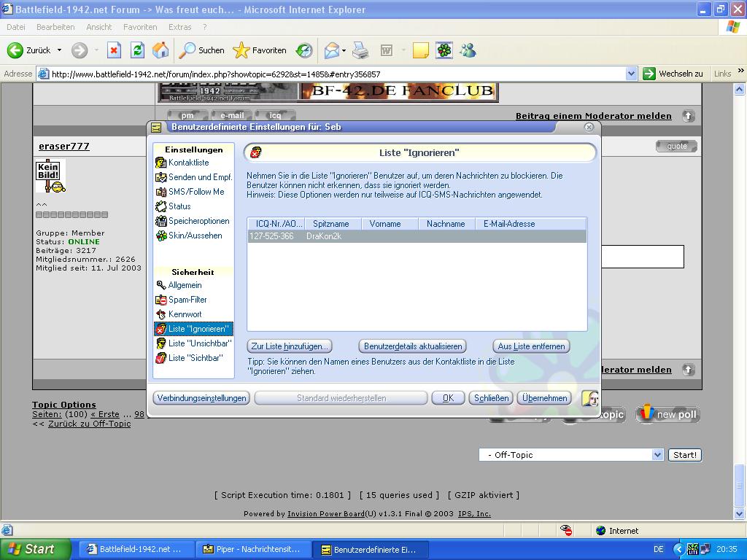747x560 pixels.
Task: Close the ICQ settings dialog with X
Action: point(589,127)
